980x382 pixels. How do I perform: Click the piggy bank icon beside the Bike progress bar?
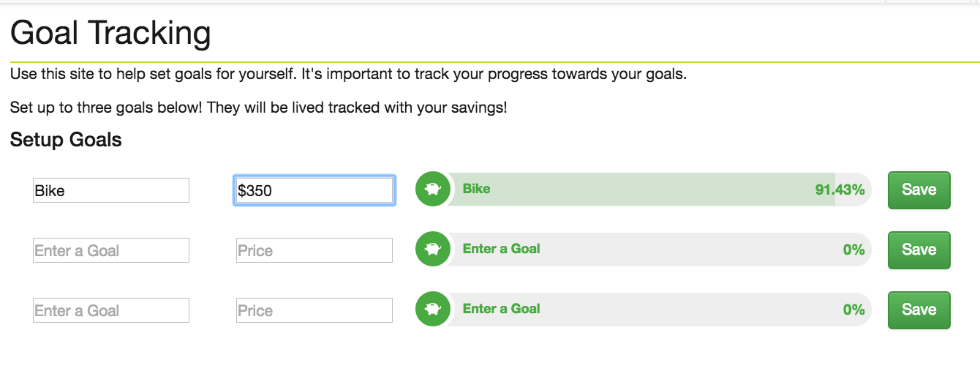click(x=432, y=190)
